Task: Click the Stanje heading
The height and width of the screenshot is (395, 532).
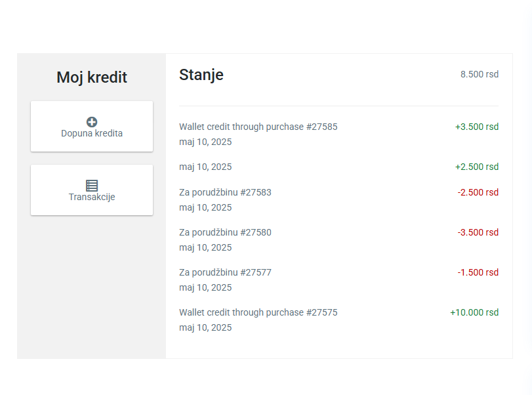Action: click(x=201, y=75)
